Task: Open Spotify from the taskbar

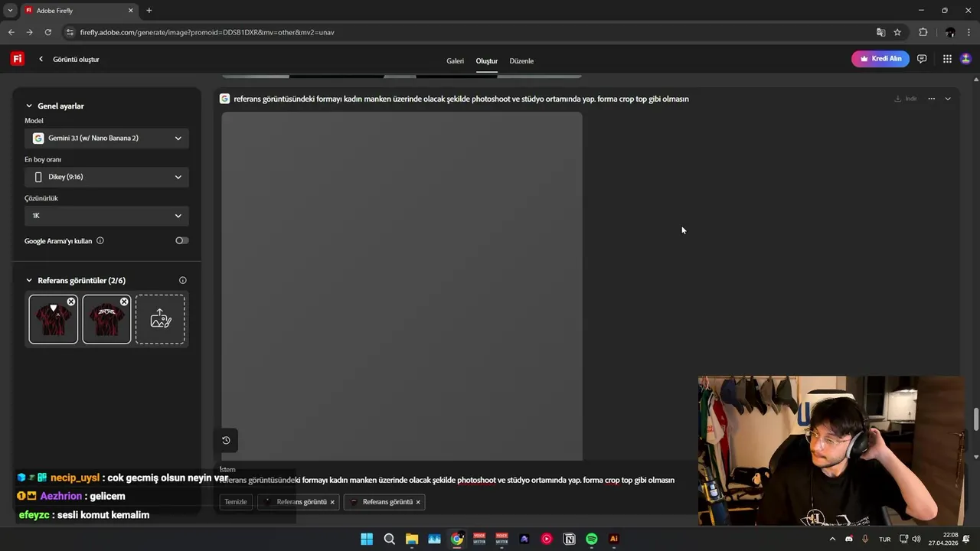Action: [x=592, y=539]
